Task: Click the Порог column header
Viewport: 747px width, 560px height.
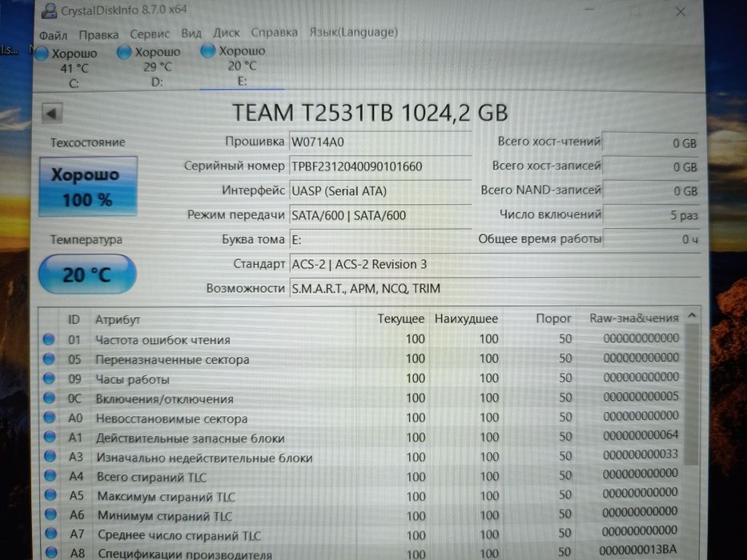Action: [x=540, y=318]
